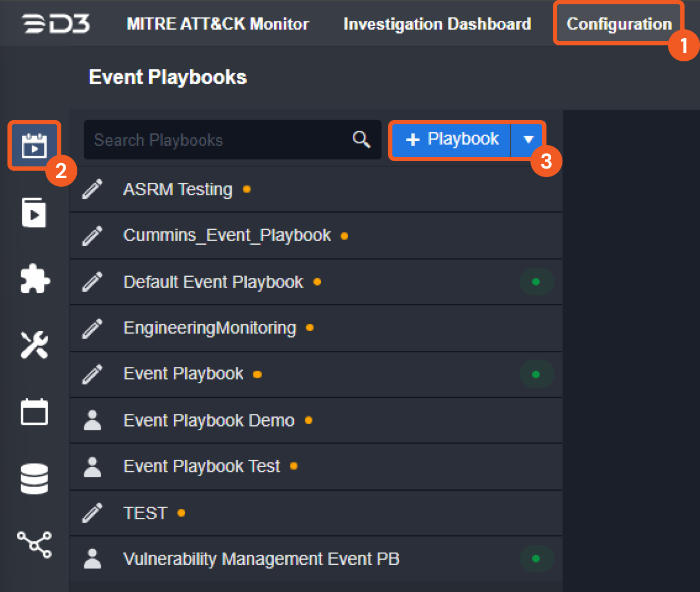The image size is (700, 592).
Task: Open the document play icon in sidebar
Action: coord(34,212)
